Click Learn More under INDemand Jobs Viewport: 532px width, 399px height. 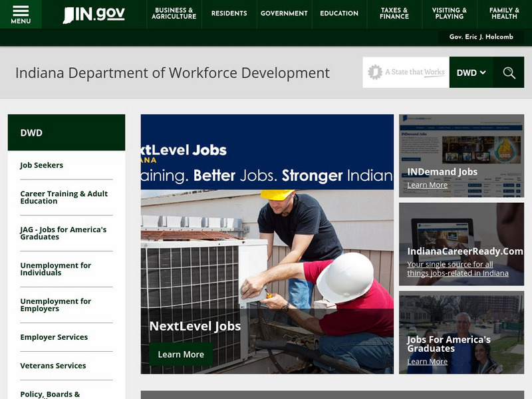[x=427, y=186]
